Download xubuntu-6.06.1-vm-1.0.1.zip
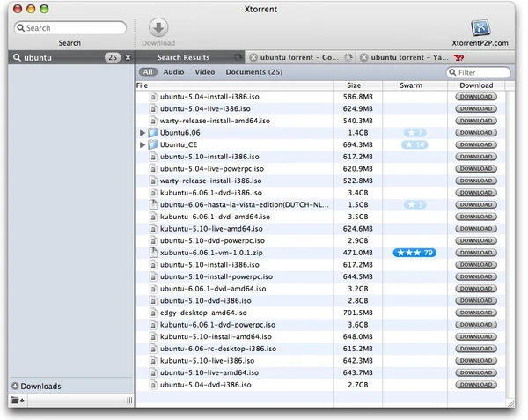The height and width of the screenshot is (420, 528). click(x=476, y=253)
